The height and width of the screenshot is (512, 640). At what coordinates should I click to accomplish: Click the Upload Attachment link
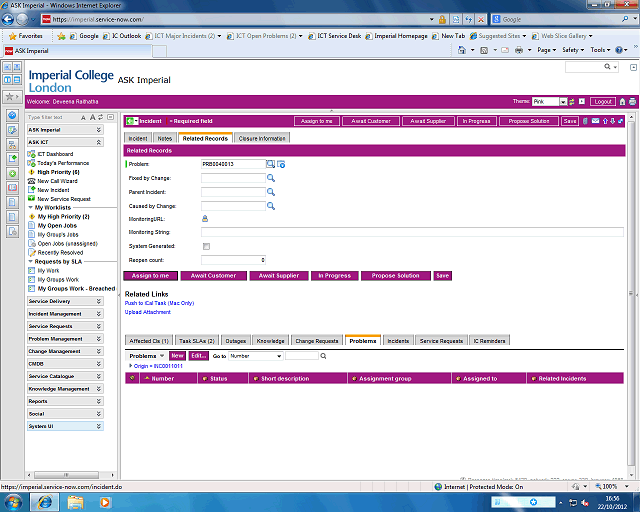tap(147, 312)
